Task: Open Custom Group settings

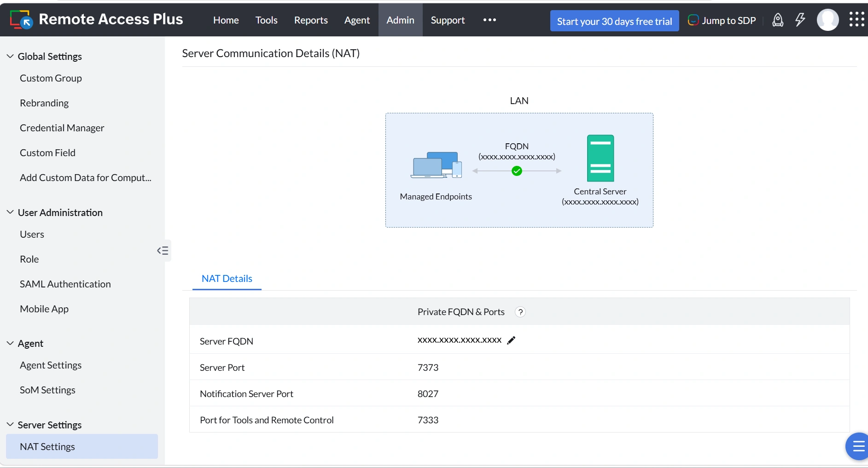Action: click(51, 78)
